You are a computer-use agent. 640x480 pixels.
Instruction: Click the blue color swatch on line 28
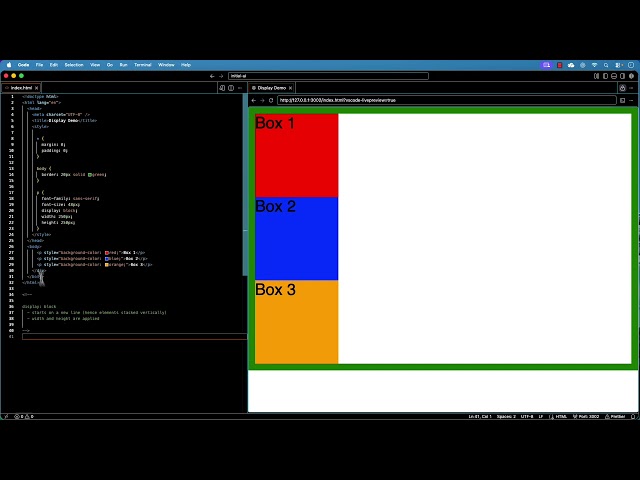pyautogui.click(x=107, y=259)
